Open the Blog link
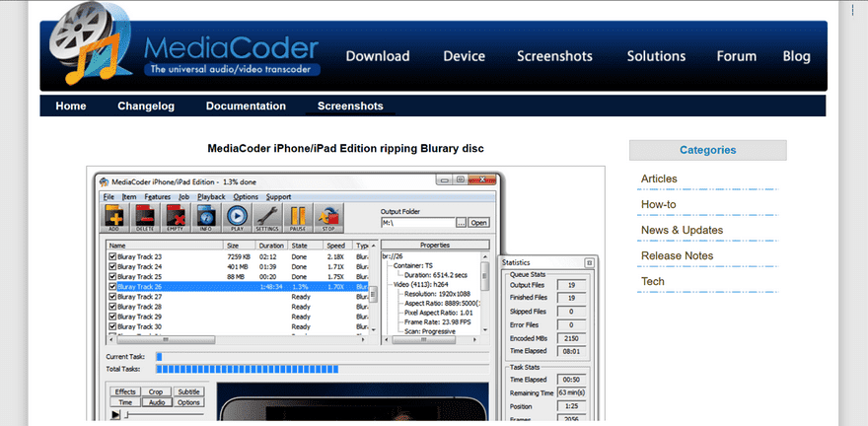Viewport: 868px width, 426px height. pyautogui.click(x=797, y=56)
